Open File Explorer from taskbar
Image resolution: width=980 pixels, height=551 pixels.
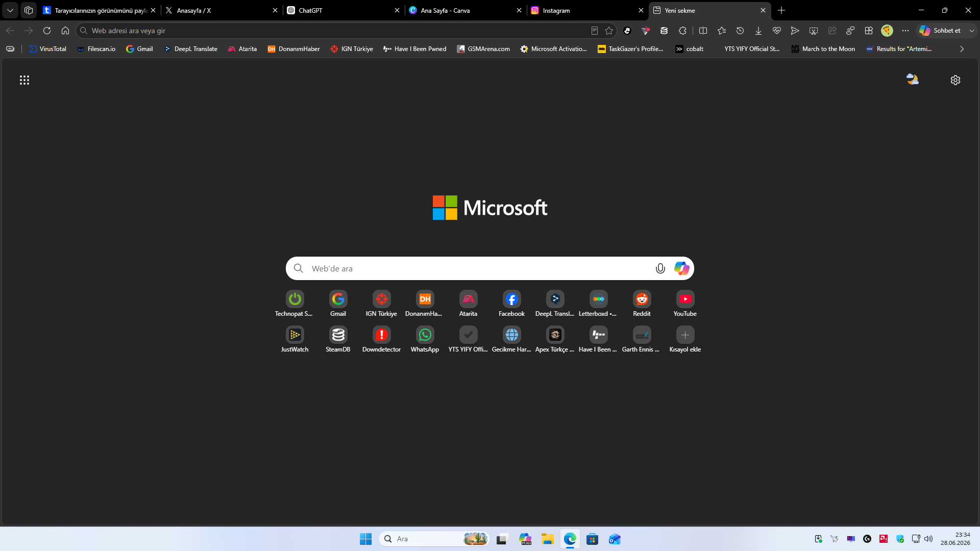tap(548, 539)
